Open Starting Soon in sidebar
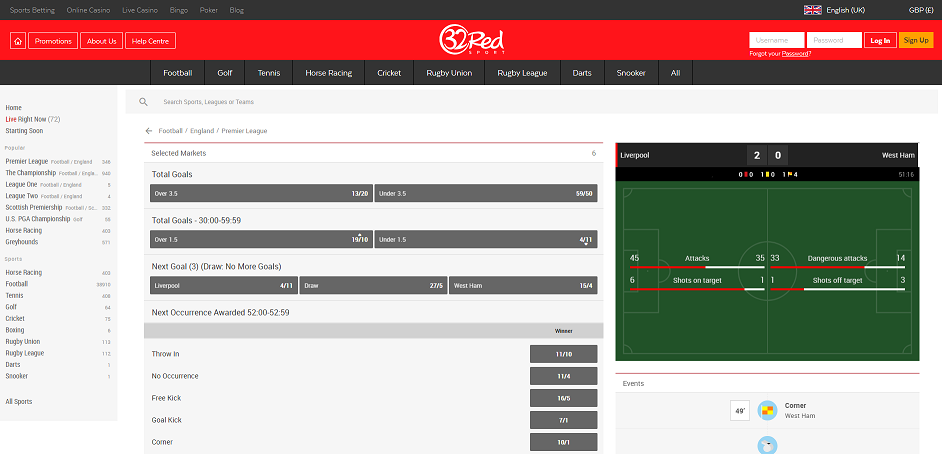Viewport: 942px width, 454px height. (24, 130)
